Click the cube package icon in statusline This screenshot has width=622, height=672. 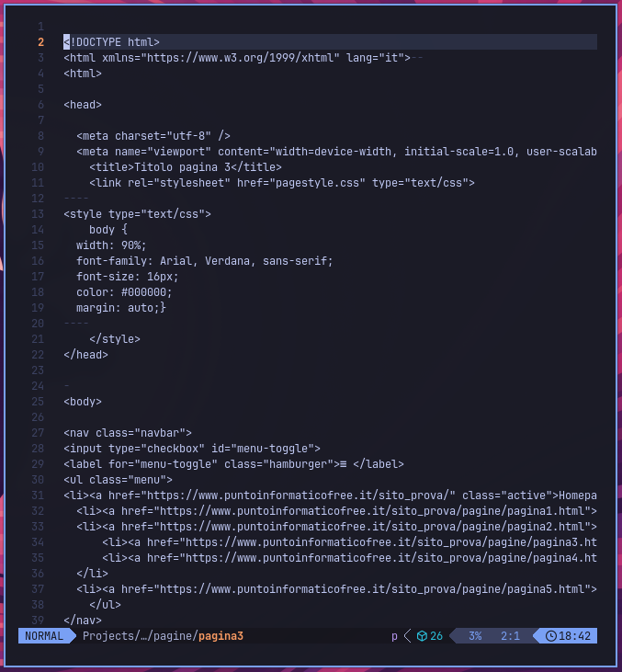click(x=422, y=636)
